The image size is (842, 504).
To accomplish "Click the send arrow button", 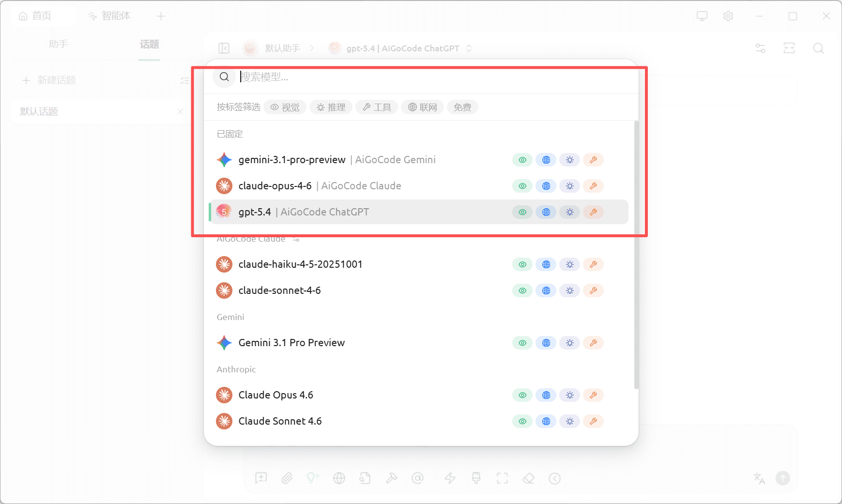I will click(782, 478).
